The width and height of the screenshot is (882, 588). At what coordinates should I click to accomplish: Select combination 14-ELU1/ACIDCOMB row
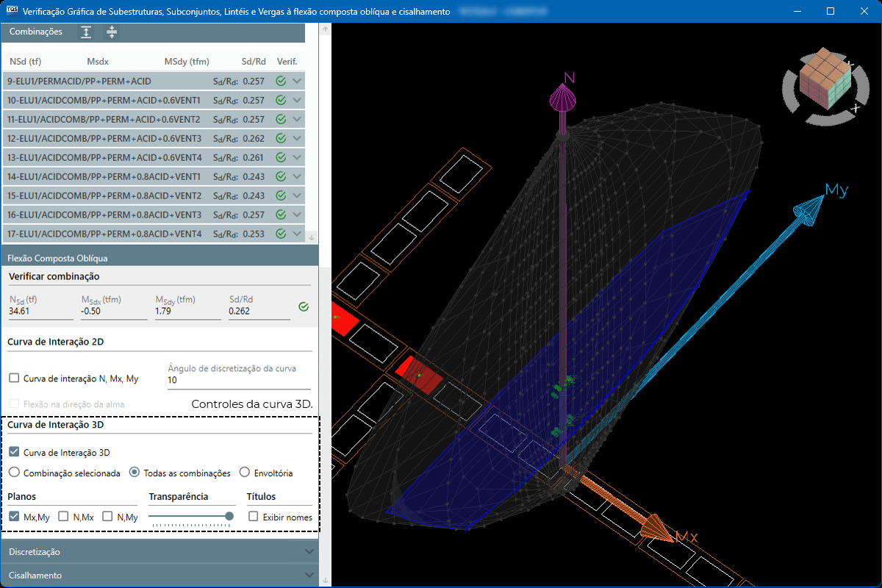103,176
